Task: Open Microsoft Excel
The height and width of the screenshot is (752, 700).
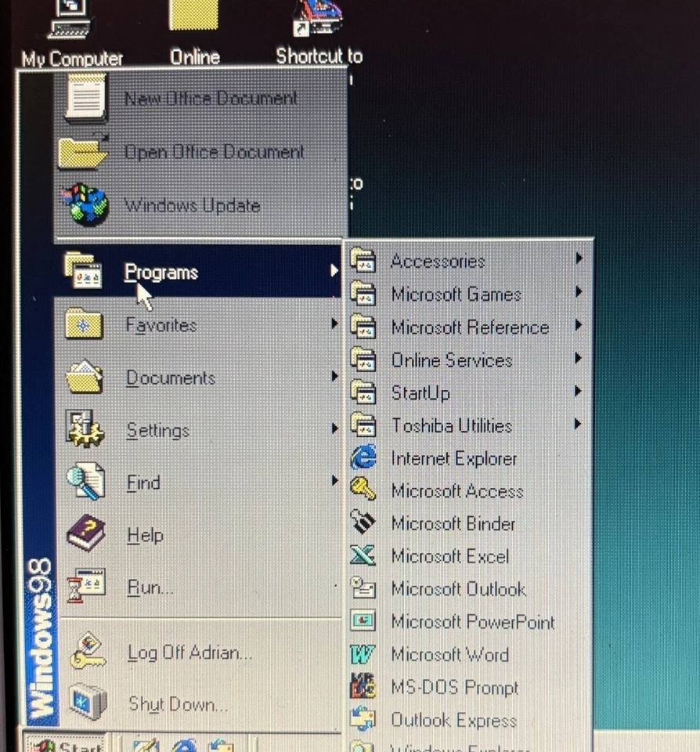Action: click(x=449, y=556)
